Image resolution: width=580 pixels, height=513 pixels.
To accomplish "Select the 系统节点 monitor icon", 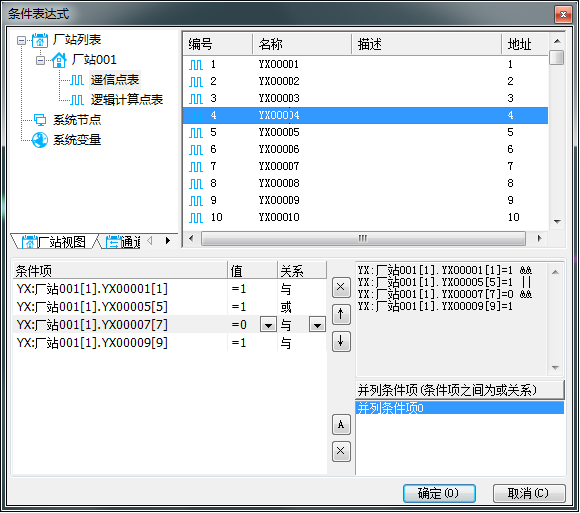I will tap(40, 119).
